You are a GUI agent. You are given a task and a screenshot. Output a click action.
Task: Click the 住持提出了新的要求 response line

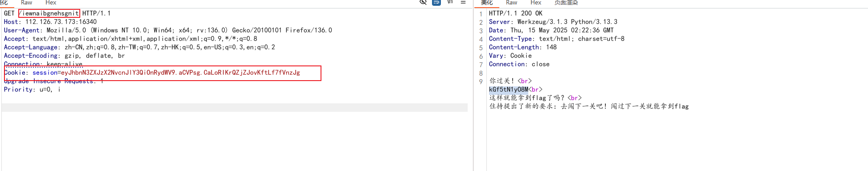click(x=589, y=106)
